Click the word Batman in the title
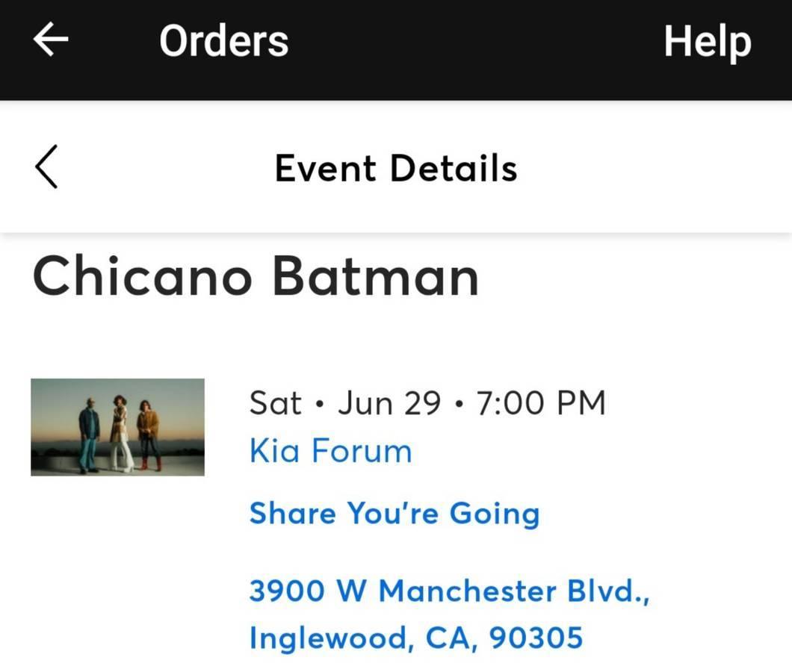Viewport: 792px width, 672px height. pos(376,276)
